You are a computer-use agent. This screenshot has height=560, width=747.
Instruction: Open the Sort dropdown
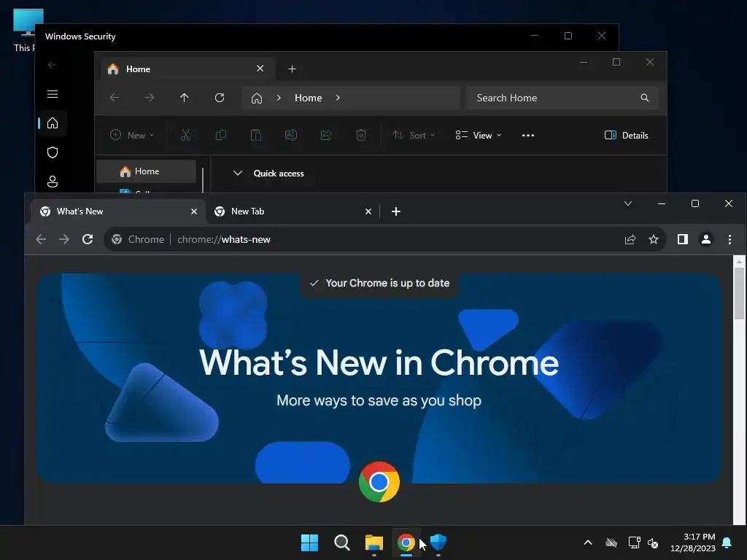(414, 135)
